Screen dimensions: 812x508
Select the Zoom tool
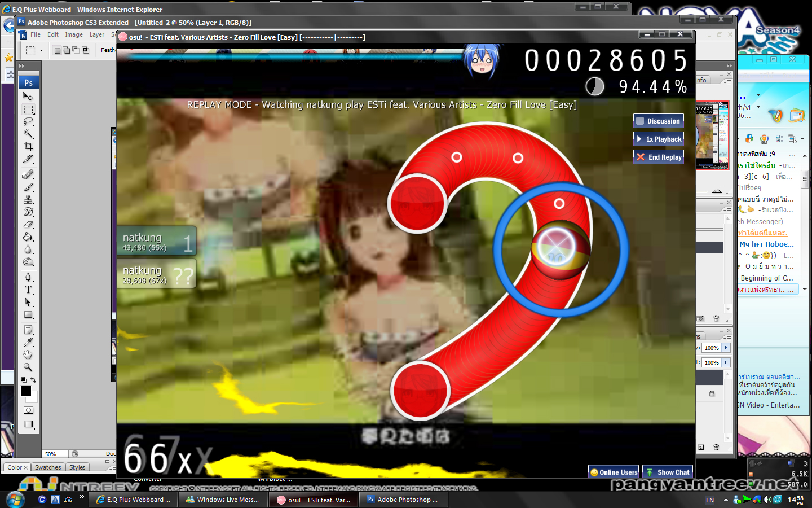[28, 367]
